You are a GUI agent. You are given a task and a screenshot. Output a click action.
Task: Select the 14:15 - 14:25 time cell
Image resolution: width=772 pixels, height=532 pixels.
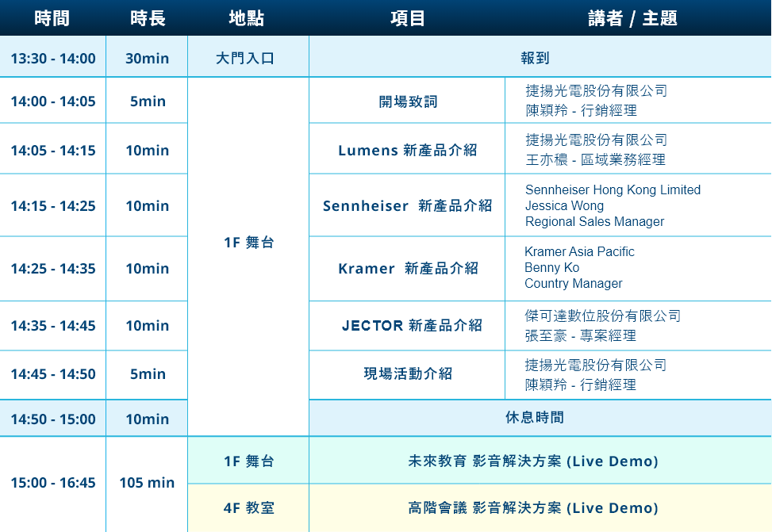pyautogui.click(x=53, y=205)
